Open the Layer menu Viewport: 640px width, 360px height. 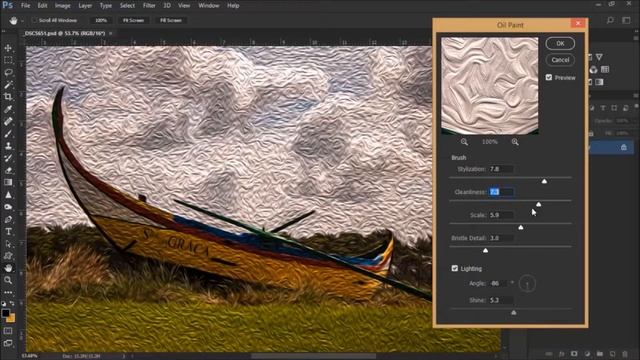(85, 6)
